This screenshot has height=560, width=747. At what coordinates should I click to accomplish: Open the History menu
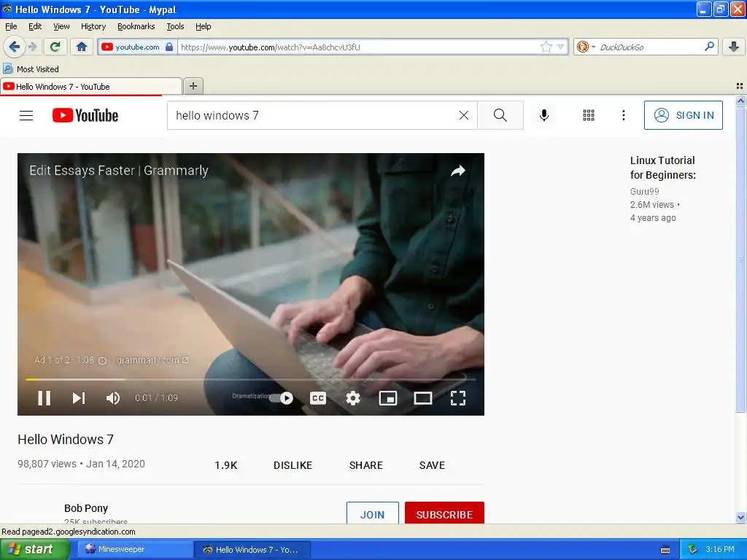tap(93, 26)
